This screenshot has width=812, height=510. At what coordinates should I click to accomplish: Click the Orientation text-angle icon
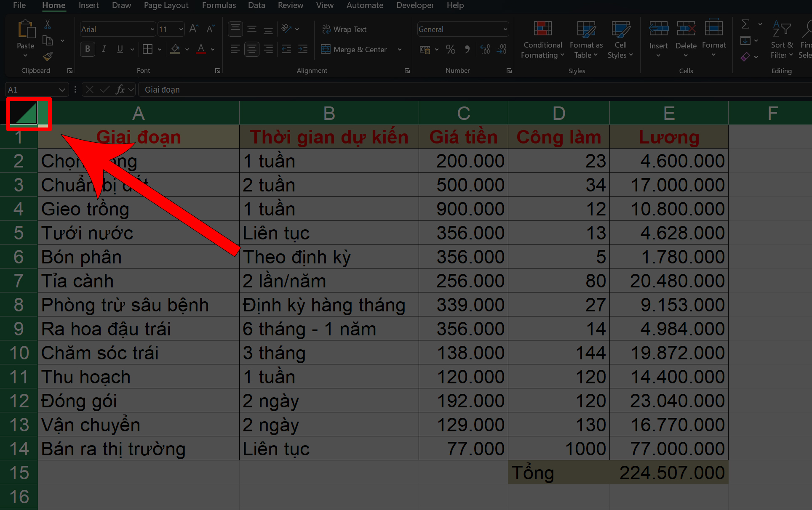pos(286,29)
